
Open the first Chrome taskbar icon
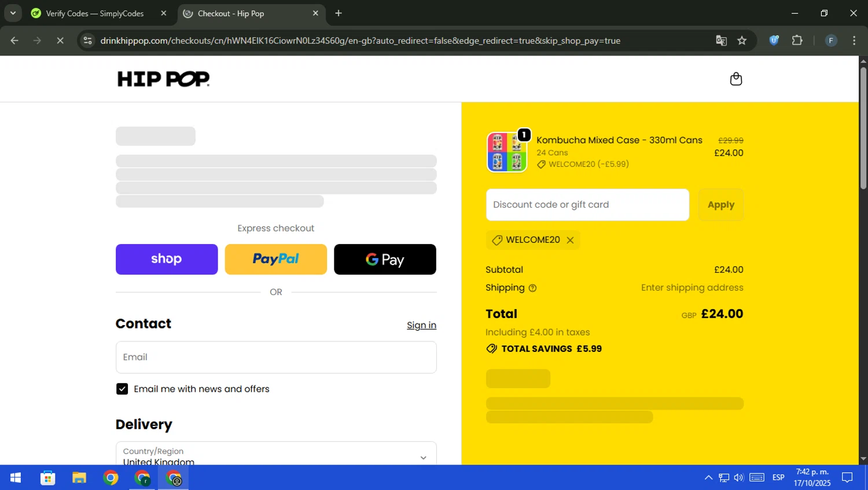click(111, 478)
